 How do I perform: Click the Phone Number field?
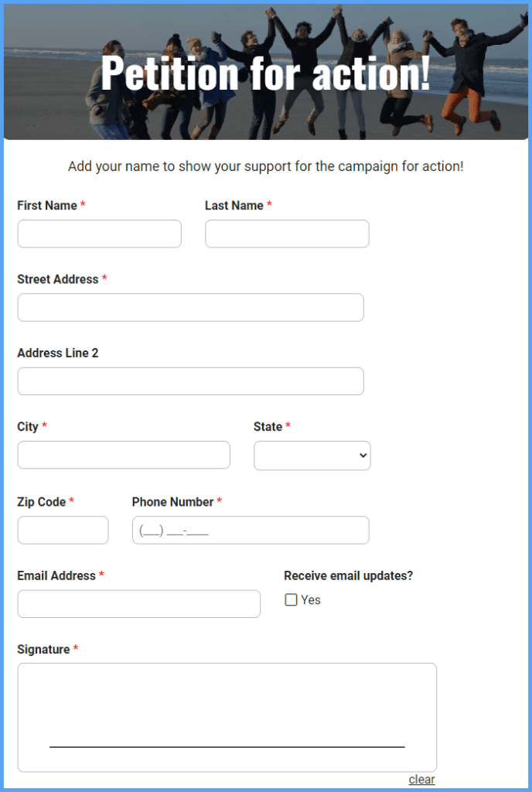click(250, 530)
